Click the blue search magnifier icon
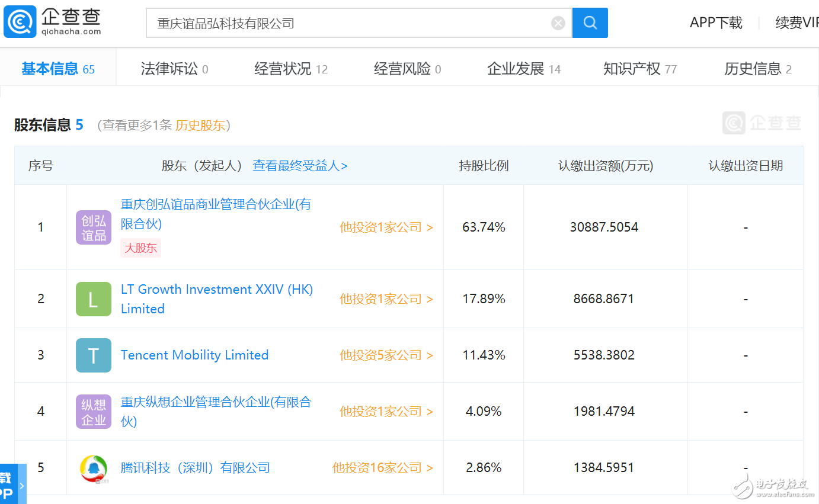This screenshot has height=504, width=819. [x=590, y=22]
